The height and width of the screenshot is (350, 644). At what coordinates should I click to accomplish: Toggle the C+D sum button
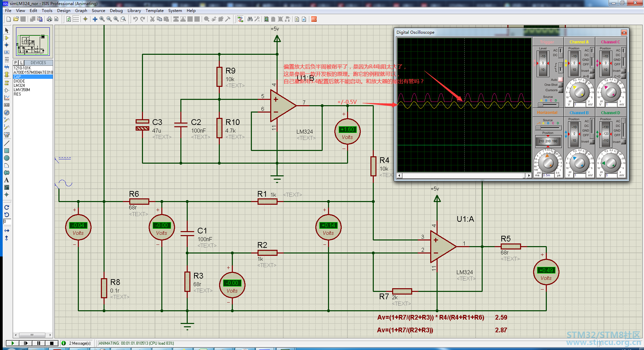[623, 76]
